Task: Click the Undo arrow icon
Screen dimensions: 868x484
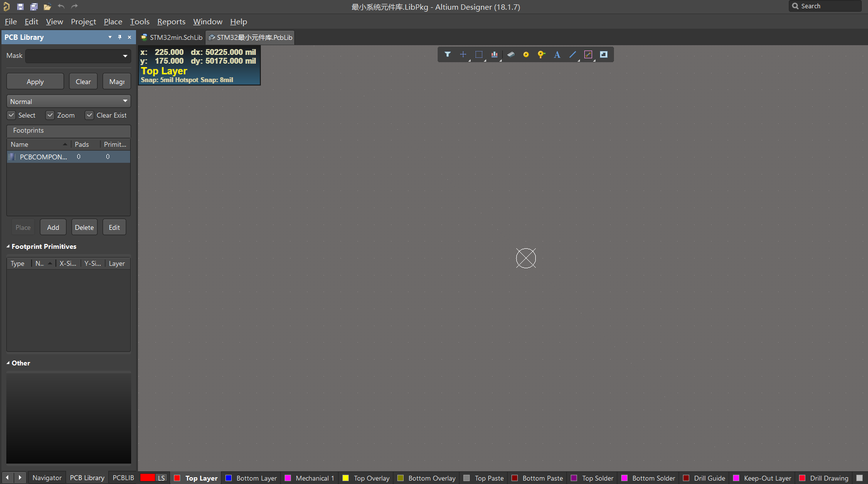Action: pos(61,6)
